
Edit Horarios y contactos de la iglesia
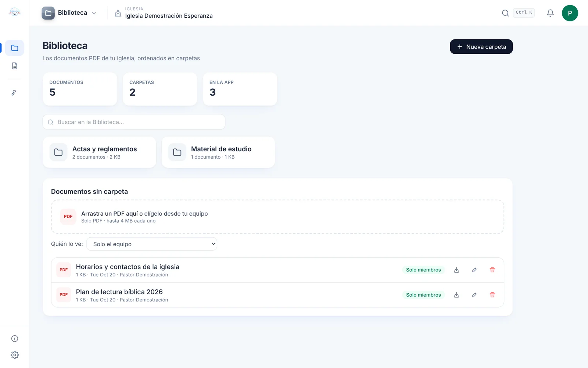coord(474,270)
